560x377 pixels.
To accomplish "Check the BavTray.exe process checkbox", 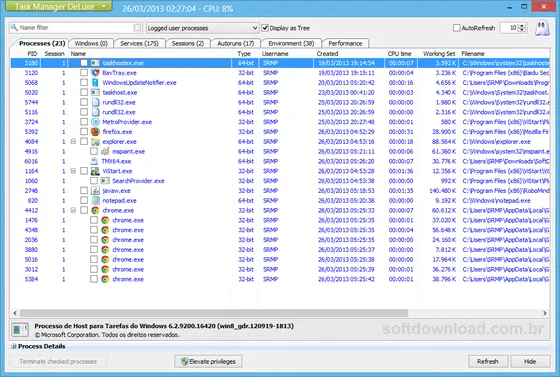I will point(84,73).
